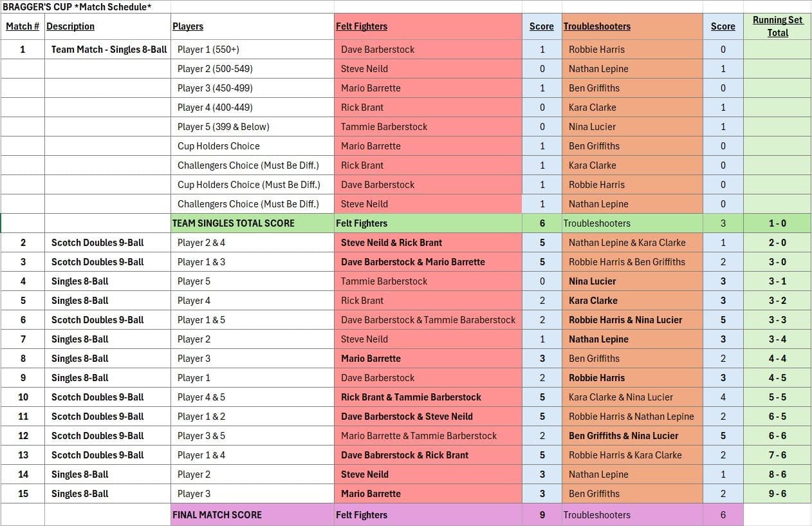Click the "4 - 4" running set total
The width and height of the screenshot is (812, 526).
777,359
